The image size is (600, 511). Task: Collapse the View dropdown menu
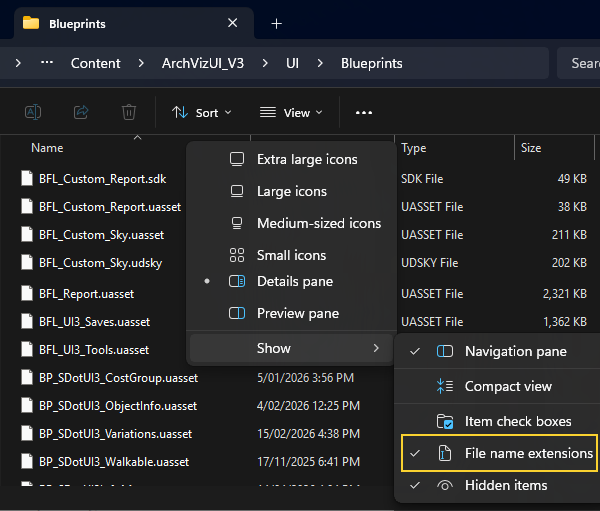click(291, 112)
